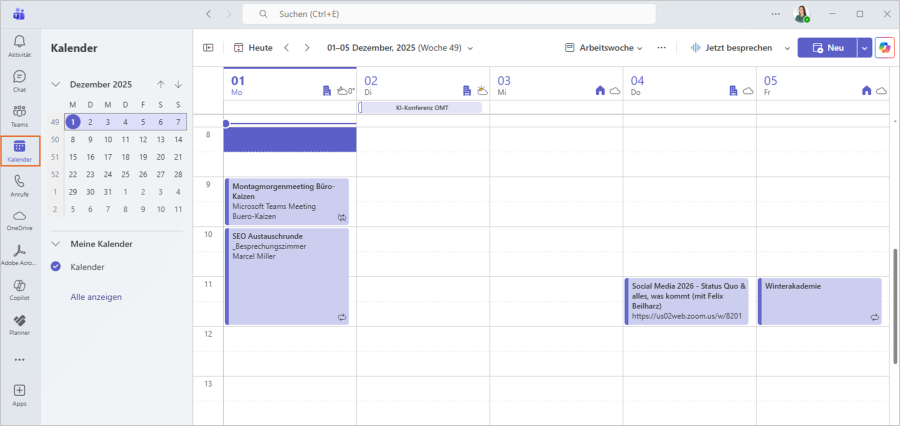Click office location icon on Thursday 04
Image resolution: width=900 pixels, height=426 pixels.
coord(733,90)
